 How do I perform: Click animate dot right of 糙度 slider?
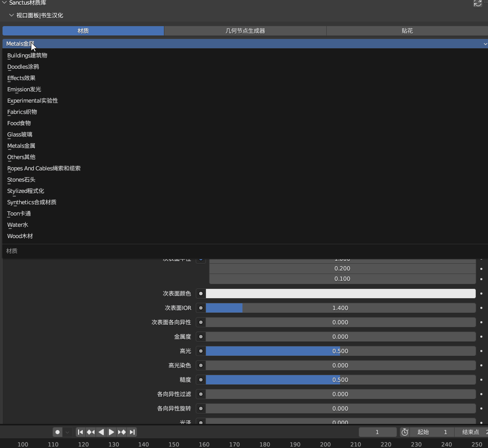(481, 380)
